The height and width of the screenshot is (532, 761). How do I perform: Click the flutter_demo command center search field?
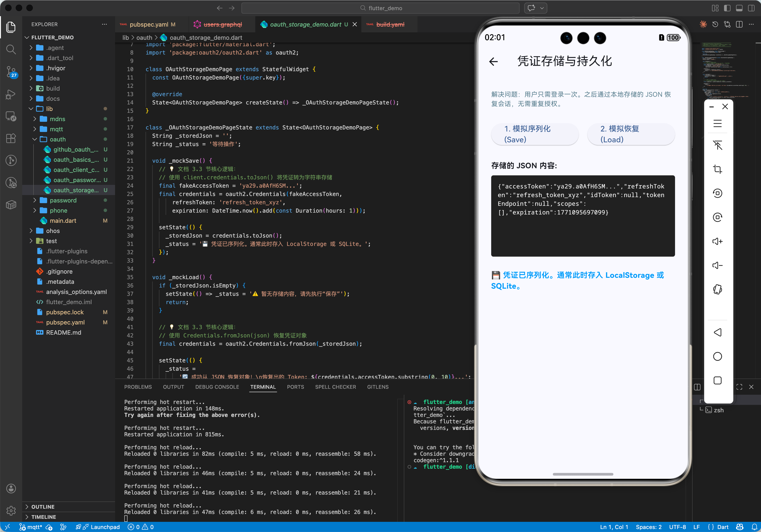pos(380,8)
